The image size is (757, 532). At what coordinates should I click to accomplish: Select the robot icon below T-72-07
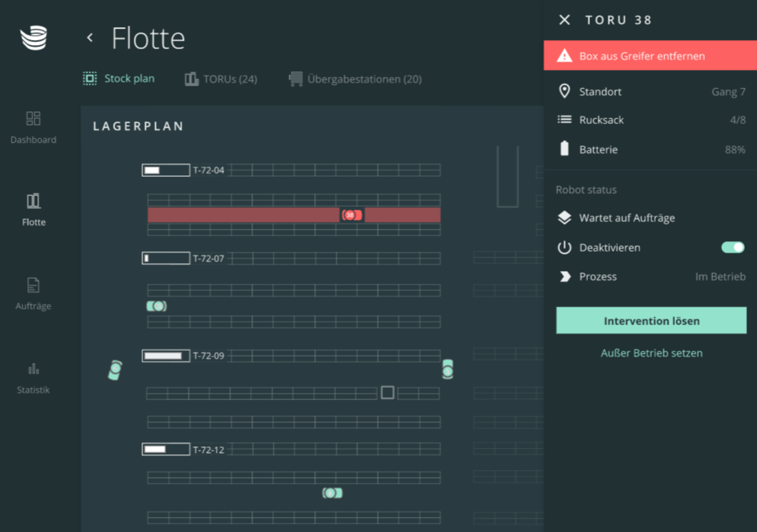point(156,306)
